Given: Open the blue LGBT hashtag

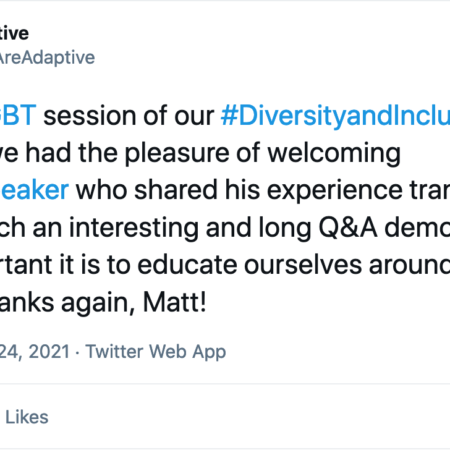Looking at the screenshot, I should coord(18,116).
